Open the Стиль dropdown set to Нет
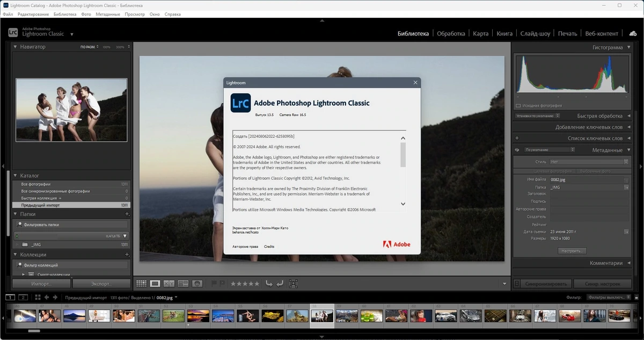Image resolution: width=644 pixels, height=340 pixels. 589,161
